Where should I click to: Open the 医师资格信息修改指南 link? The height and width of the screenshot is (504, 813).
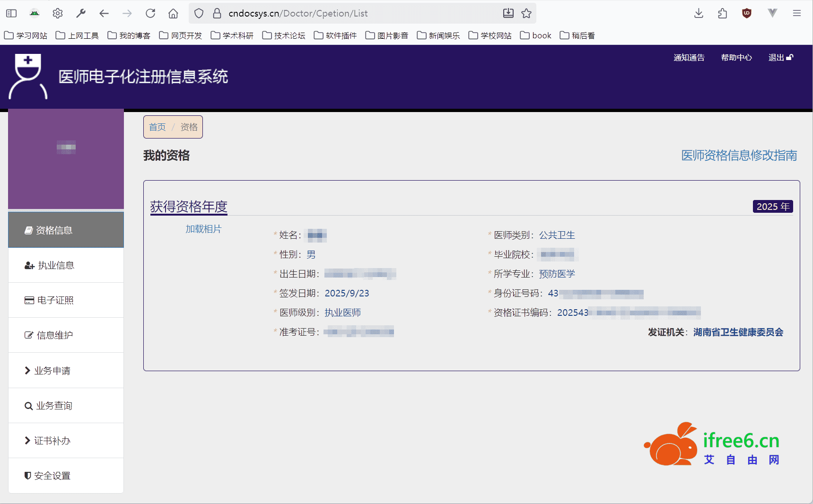739,155
